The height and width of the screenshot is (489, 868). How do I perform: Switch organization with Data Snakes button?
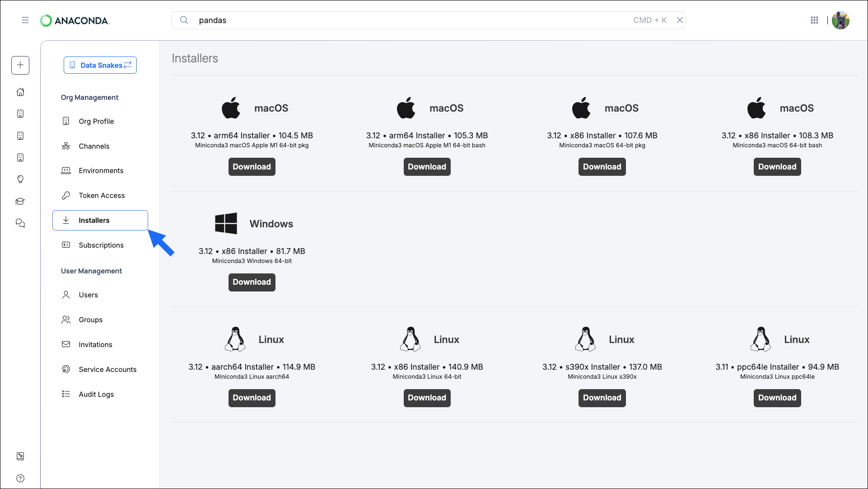(x=100, y=65)
